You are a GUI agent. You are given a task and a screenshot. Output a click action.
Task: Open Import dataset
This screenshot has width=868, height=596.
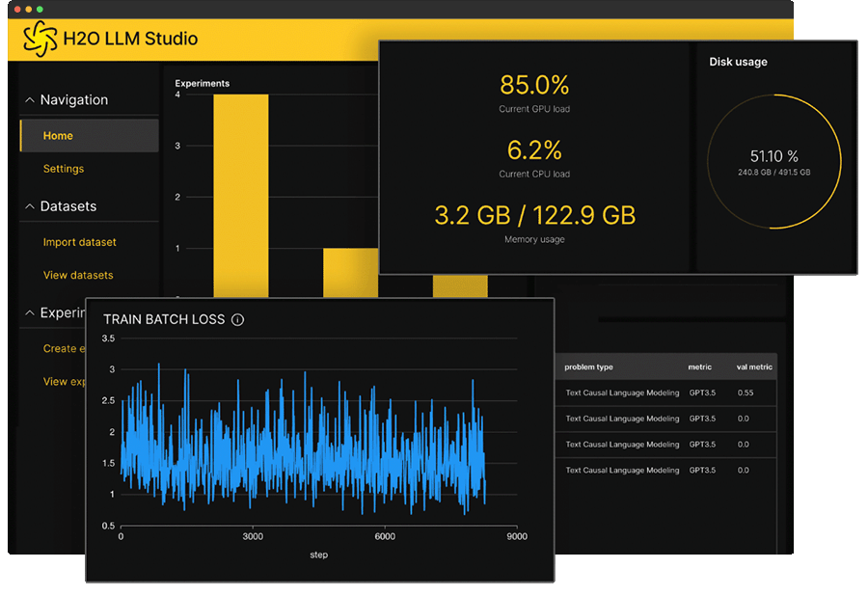(x=79, y=242)
